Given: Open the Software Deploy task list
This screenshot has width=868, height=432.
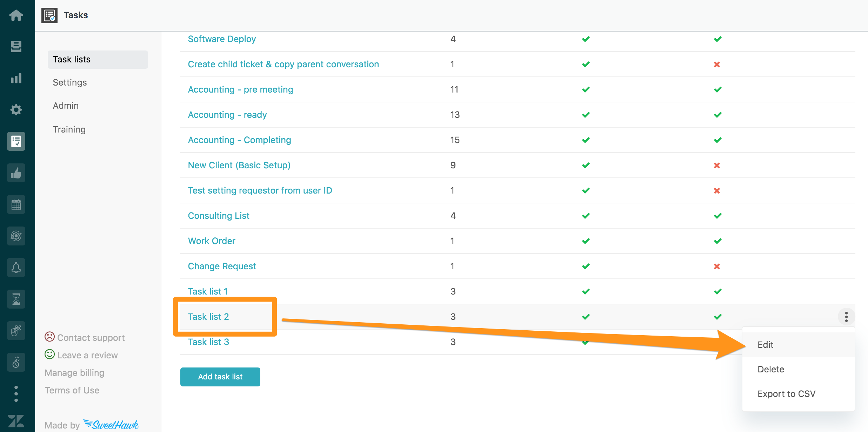Looking at the screenshot, I should click(222, 39).
